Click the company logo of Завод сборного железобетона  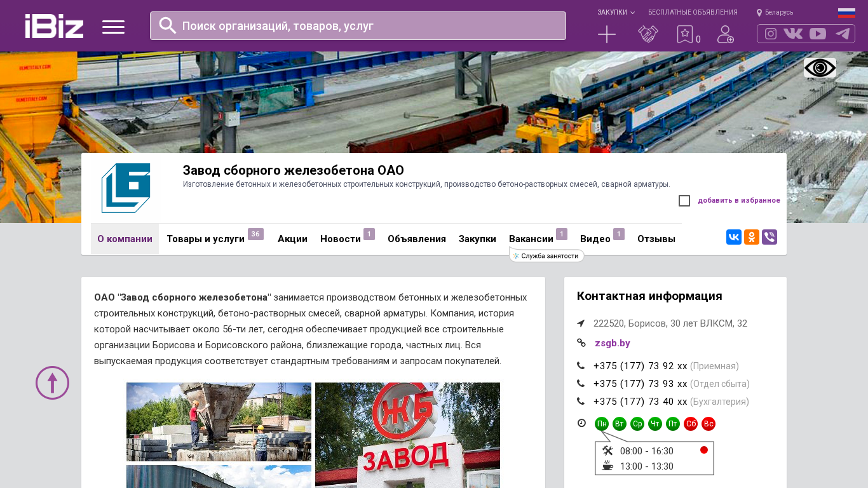pyautogui.click(x=126, y=188)
